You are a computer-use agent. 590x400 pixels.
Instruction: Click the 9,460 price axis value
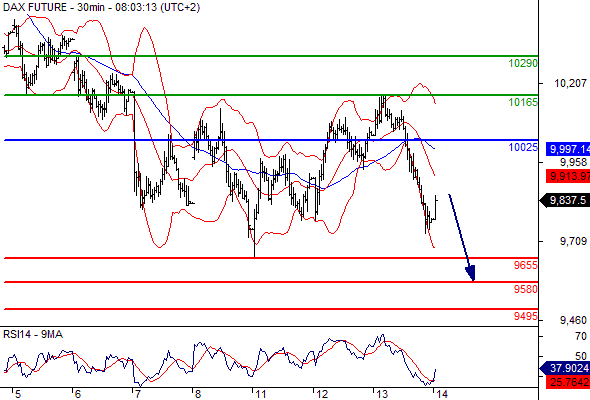pyautogui.click(x=573, y=320)
